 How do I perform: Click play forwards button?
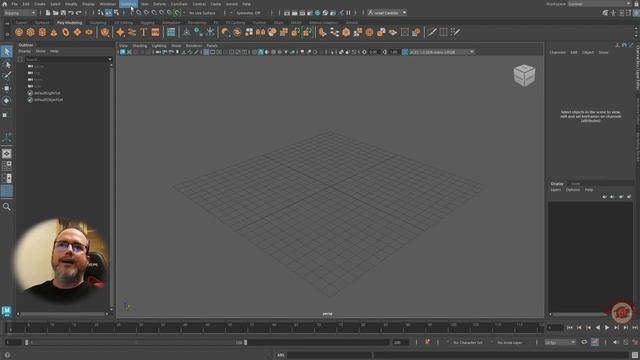tap(607, 327)
